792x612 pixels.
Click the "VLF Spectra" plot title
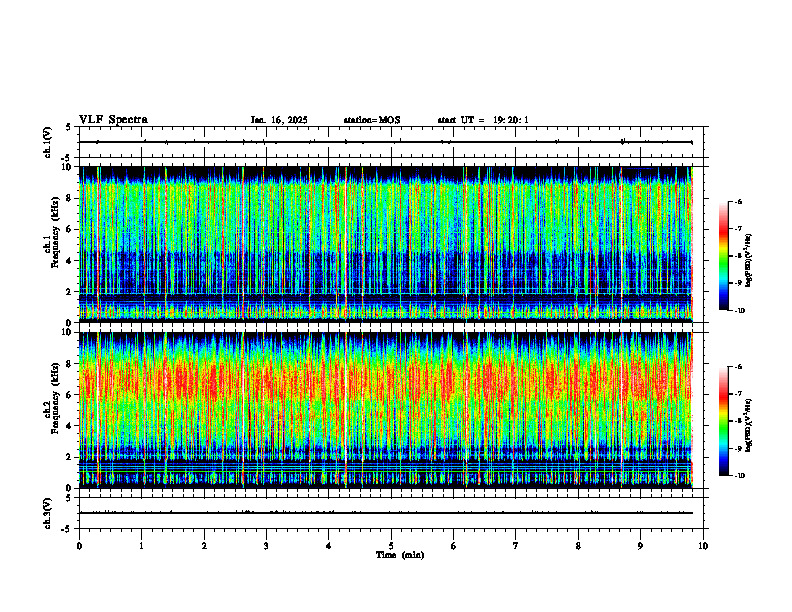tap(113, 120)
